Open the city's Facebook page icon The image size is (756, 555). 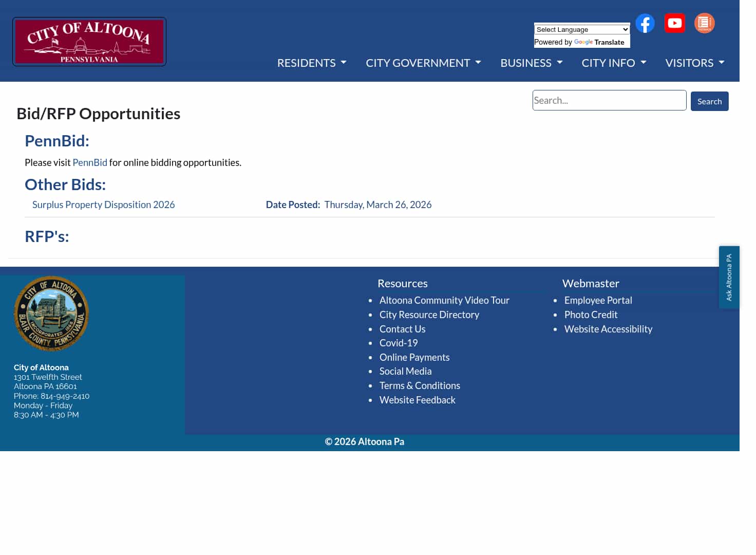[x=645, y=23]
